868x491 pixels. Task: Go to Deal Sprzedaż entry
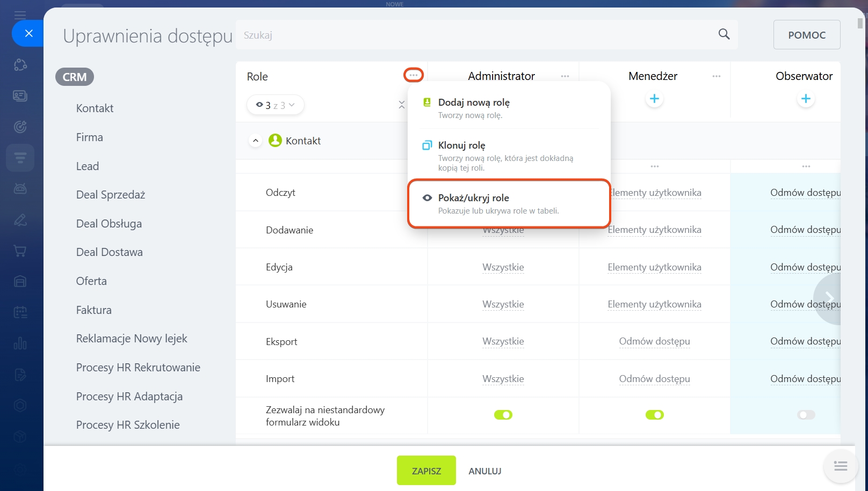click(111, 195)
